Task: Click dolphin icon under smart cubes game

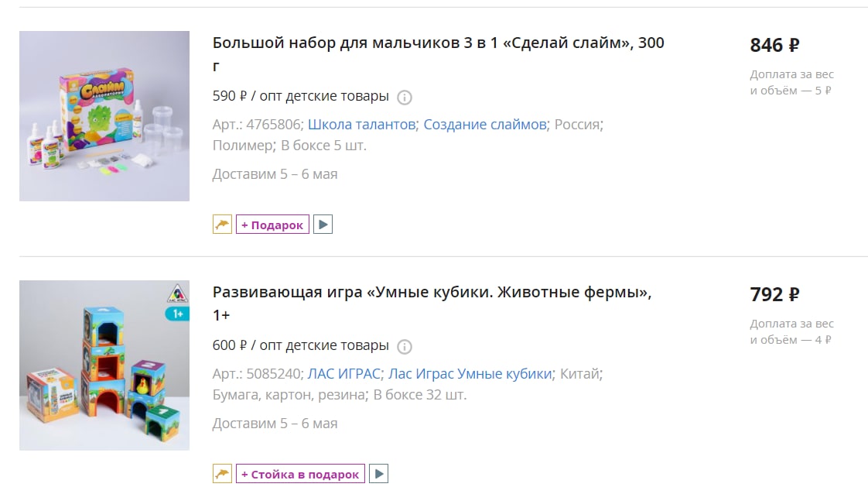Action: 222,474
